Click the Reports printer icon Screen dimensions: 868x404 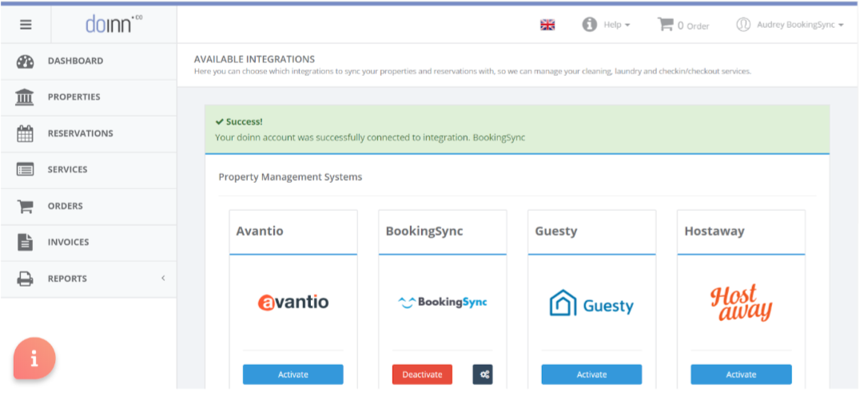(25, 279)
